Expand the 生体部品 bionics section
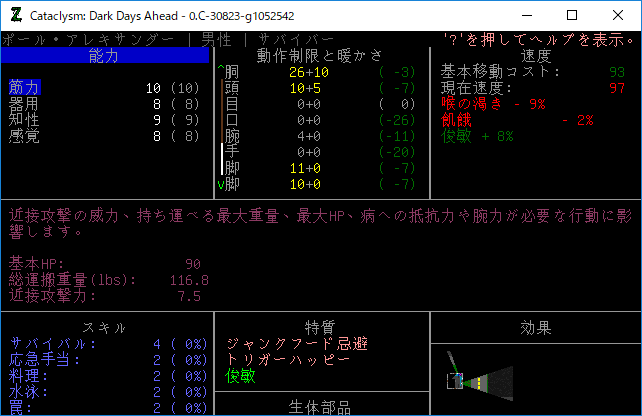This screenshot has width=642, height=416. [319, 406]
